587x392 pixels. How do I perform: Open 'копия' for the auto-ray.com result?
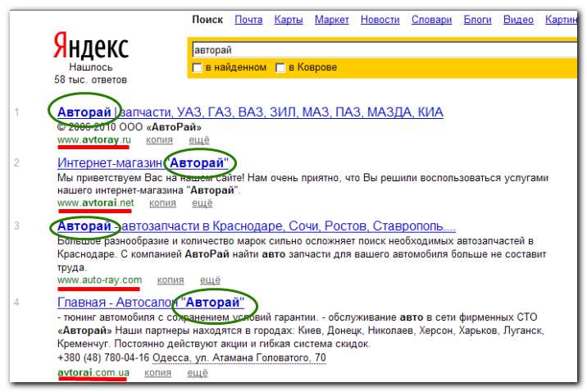[x=171, y=280]
